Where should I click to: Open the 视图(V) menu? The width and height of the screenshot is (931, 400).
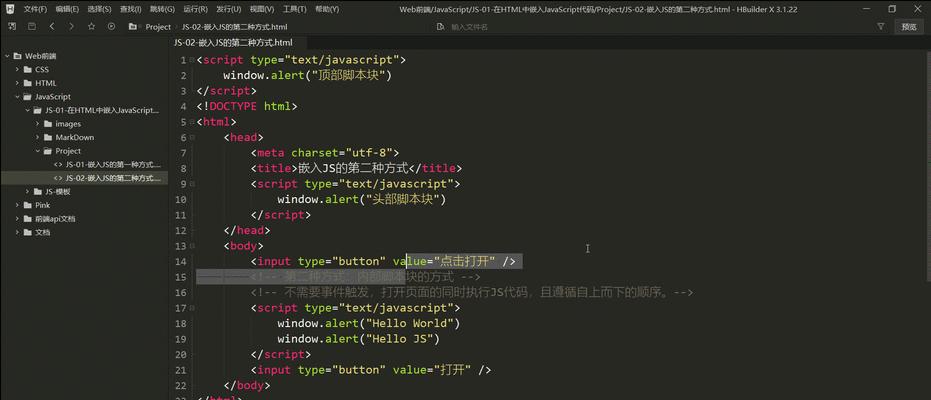pos(262,9)
